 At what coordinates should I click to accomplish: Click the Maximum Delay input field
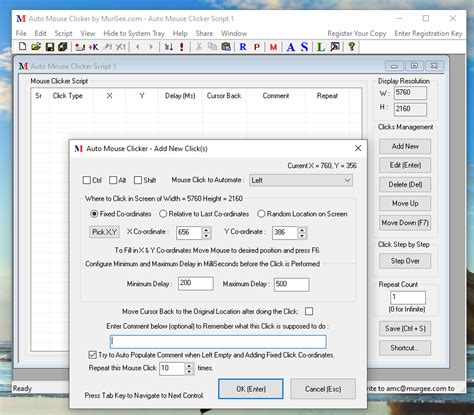click(292, 284)
